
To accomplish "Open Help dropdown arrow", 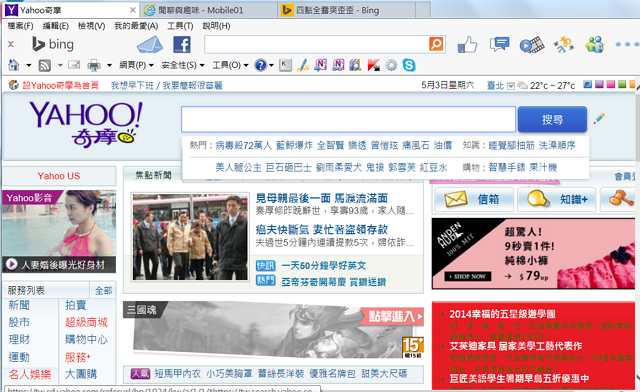I will (x=271, y=65).
